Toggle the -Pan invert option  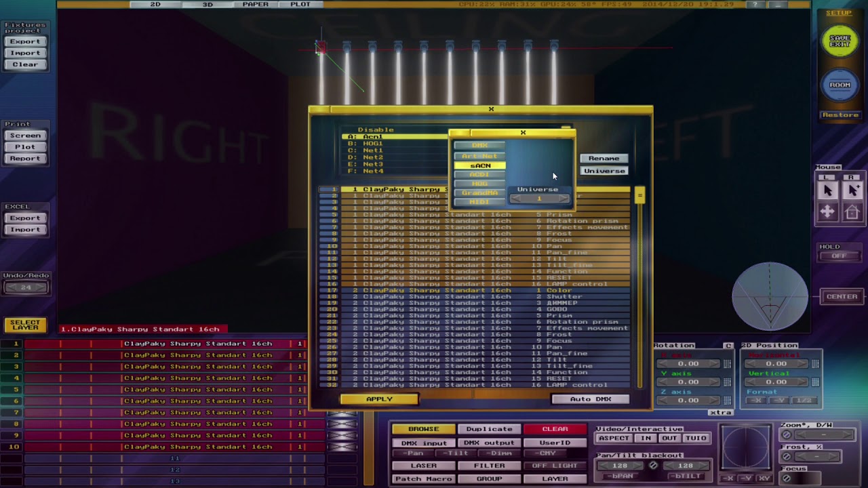413,453
